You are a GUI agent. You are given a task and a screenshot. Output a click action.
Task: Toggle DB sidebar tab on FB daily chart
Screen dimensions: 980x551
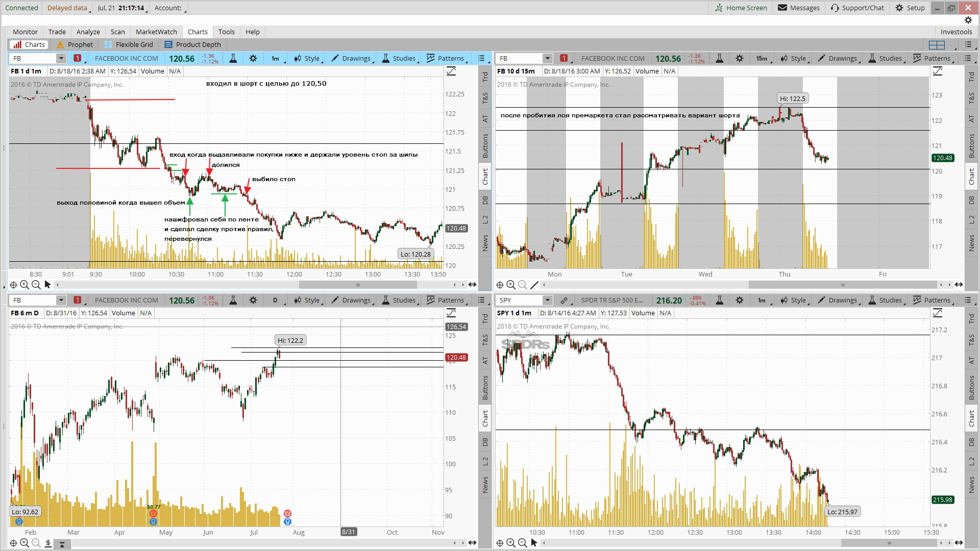coord(485,442)
